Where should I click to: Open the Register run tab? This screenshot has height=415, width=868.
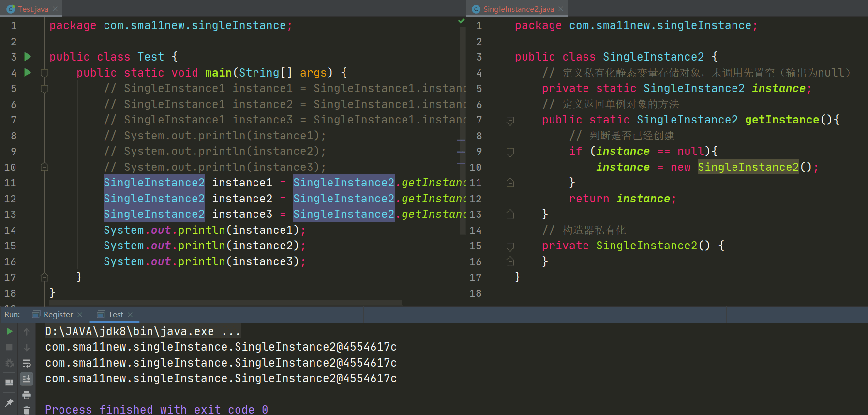click(x=58, y=314)
